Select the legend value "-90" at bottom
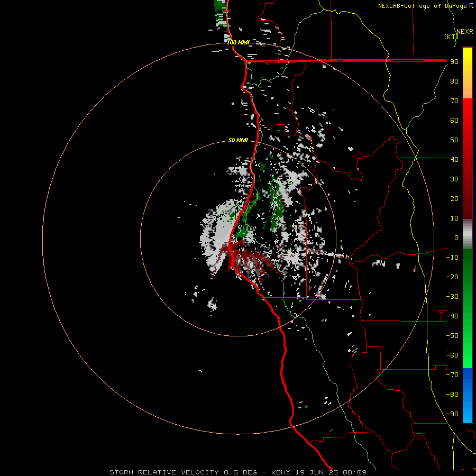476x476 pixels. tap(452, 414)
